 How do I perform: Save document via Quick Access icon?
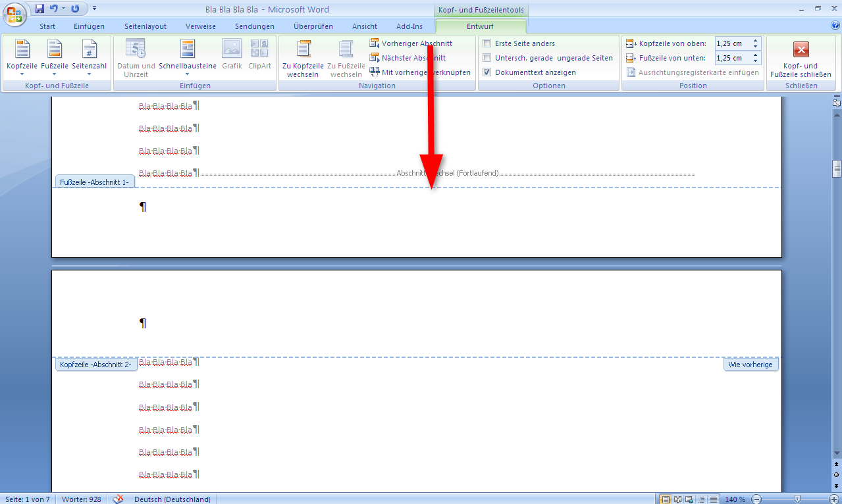coord(39,9)
